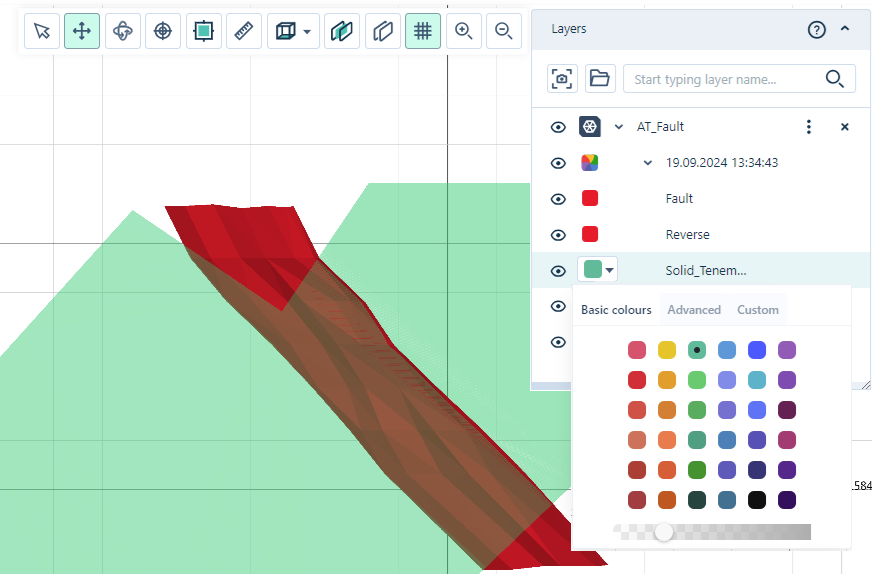Click the 3D view cube button
Screen dimensions: 872x574
point(285,31)
